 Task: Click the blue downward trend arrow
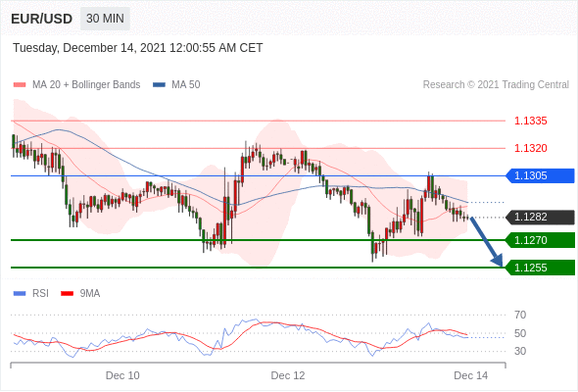(487, 241)
